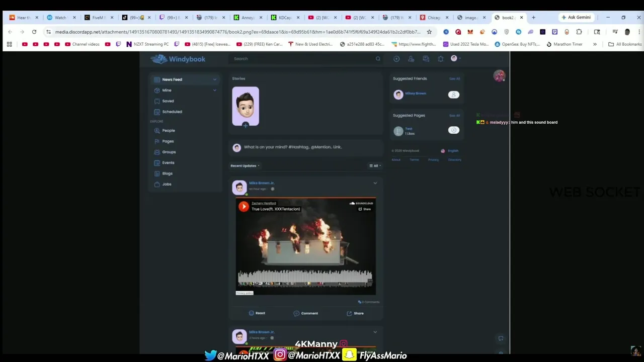This screenshot has height=362, width=644.
Task: Click the create plus circle icon in header
Action: (396, 59)
